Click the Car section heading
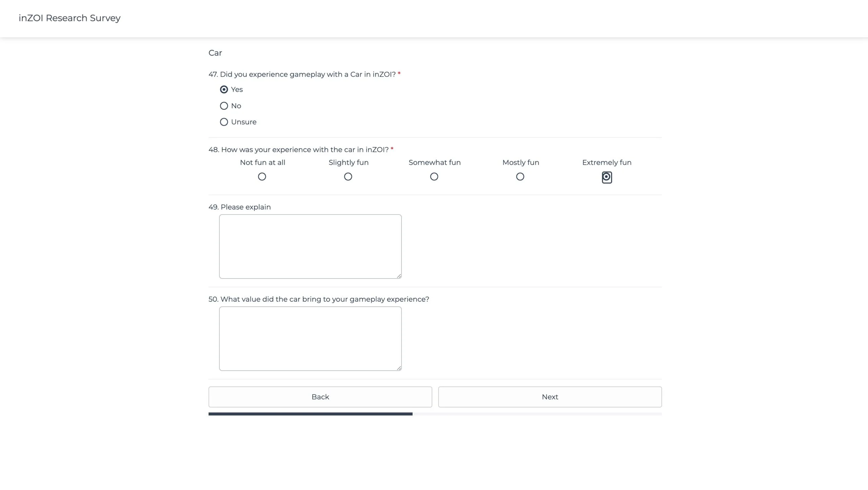The width and height of the screenshot is (868, 490). coord(215,53)
